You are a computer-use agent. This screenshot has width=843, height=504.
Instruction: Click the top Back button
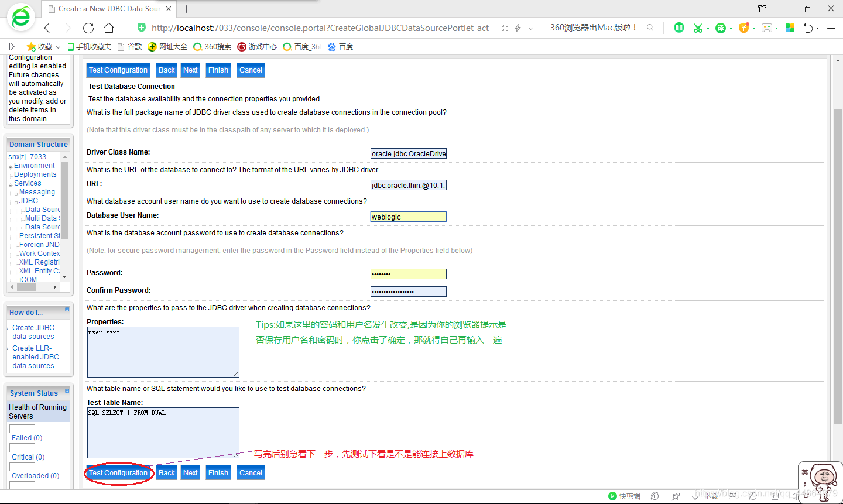167,70
